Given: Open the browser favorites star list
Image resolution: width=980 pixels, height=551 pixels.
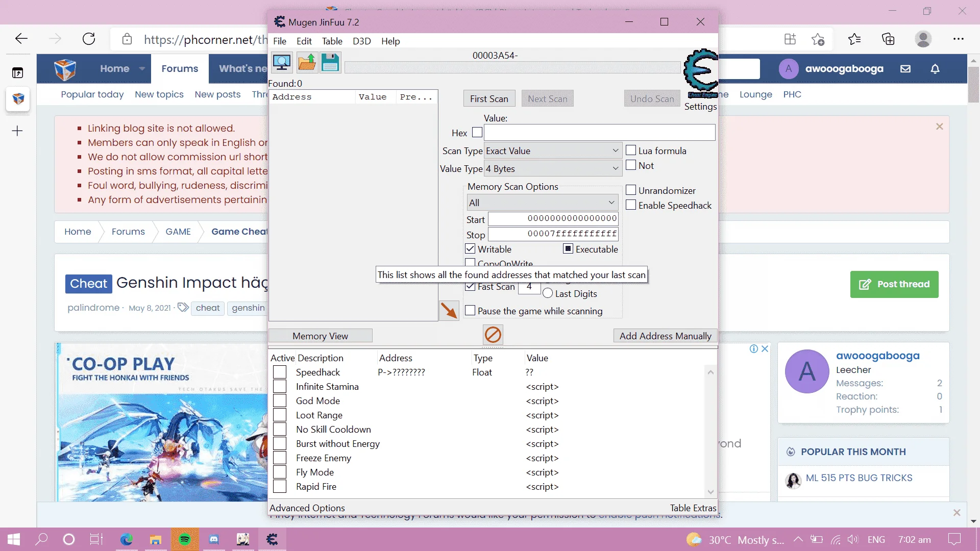Looking at the screenshot, I should click(x=854, y=39).
